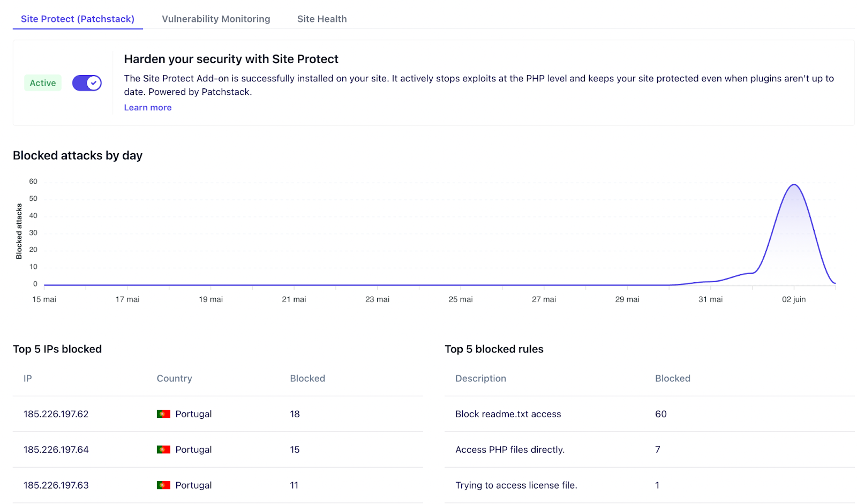The width and height of the screenshot is (857, 504).
Task: Click the Blocked attacks axis label
Action: coord(19,231)
